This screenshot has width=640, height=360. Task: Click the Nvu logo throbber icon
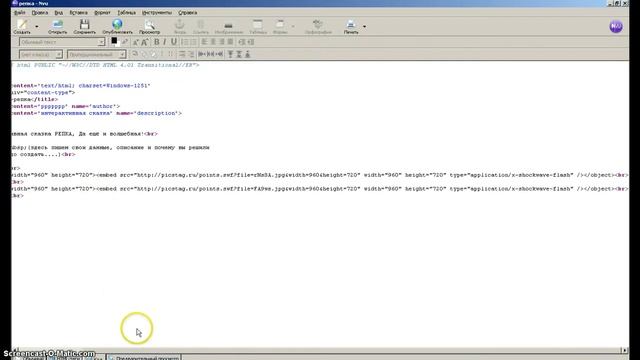pyautogui.click(x=616, y=27)
